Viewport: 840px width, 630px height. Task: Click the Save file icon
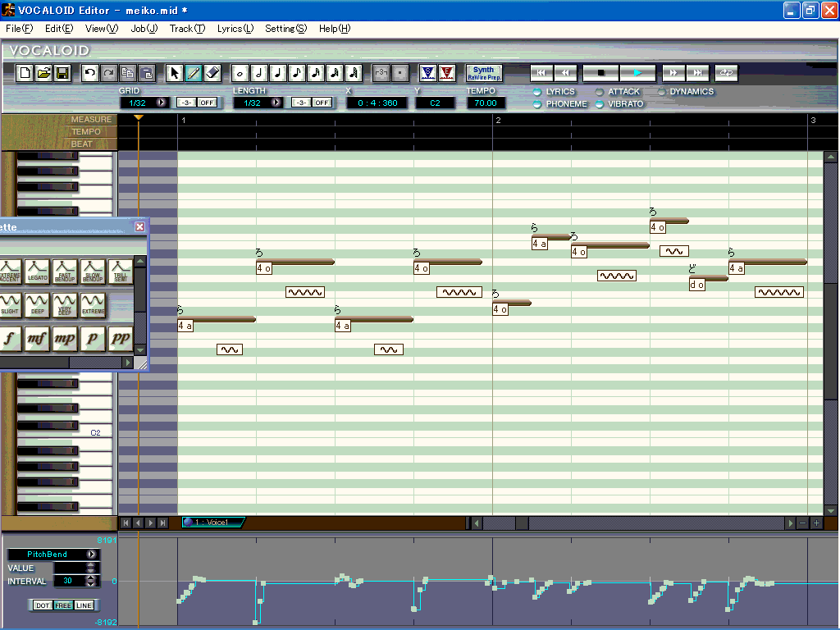tap(62, 73)
